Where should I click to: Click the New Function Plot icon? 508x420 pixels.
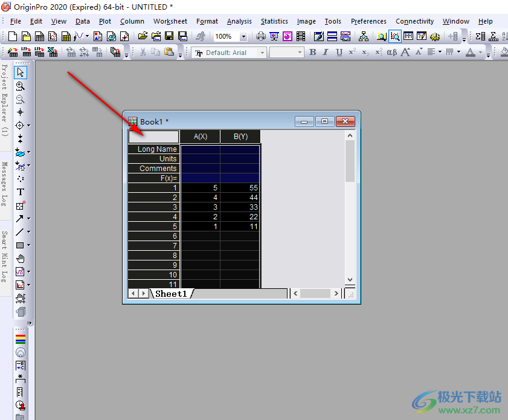[x=79, y=36]
